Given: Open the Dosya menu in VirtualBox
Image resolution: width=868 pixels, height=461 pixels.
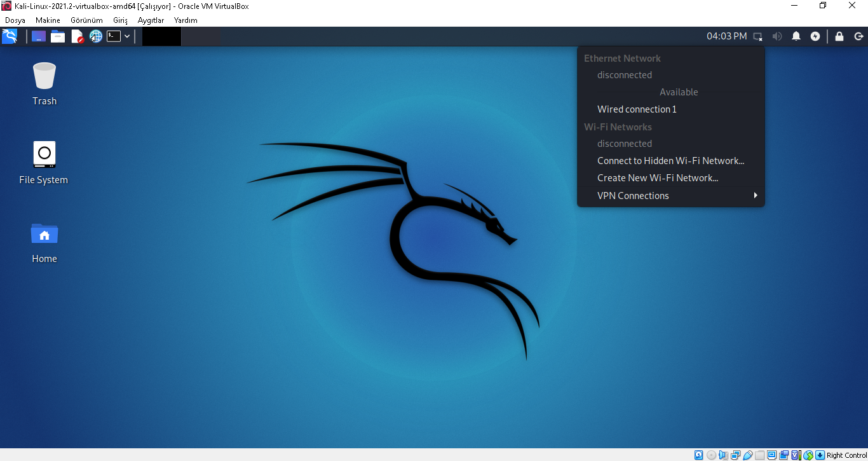Looking at the screenshot, I should tap(15, 20).
